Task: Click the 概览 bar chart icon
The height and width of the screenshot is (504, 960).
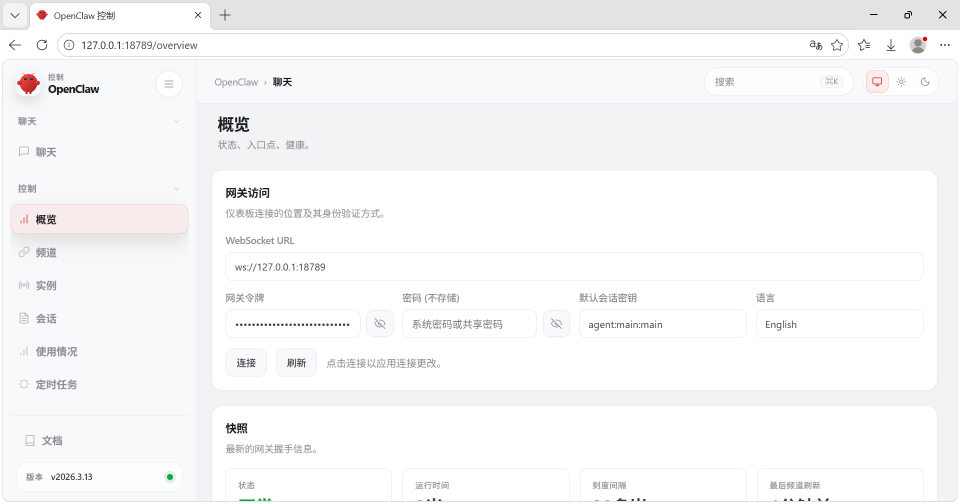Action: [x=24, y=219]
